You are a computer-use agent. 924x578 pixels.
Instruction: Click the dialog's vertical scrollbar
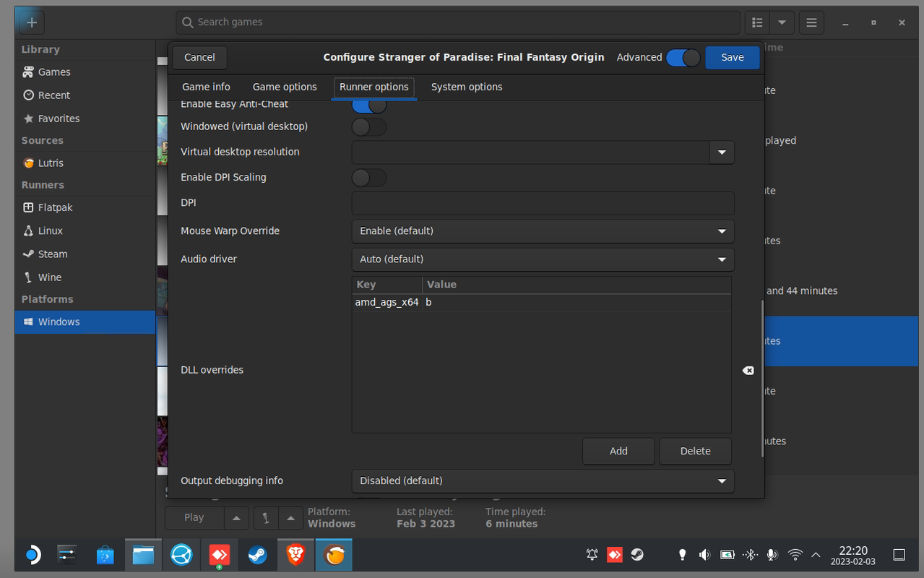pyautogui.click(x=761, y=379)
